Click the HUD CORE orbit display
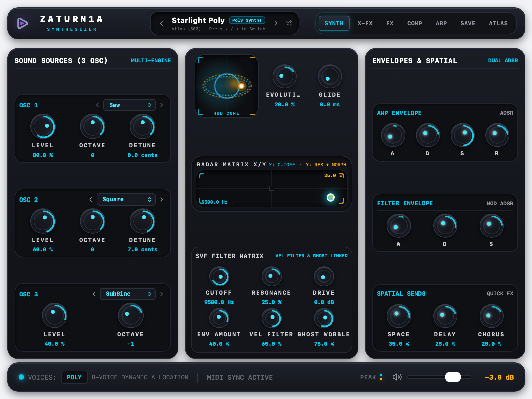Image resolution: width=532 pixels, height=399 pixels. [227, 86]
